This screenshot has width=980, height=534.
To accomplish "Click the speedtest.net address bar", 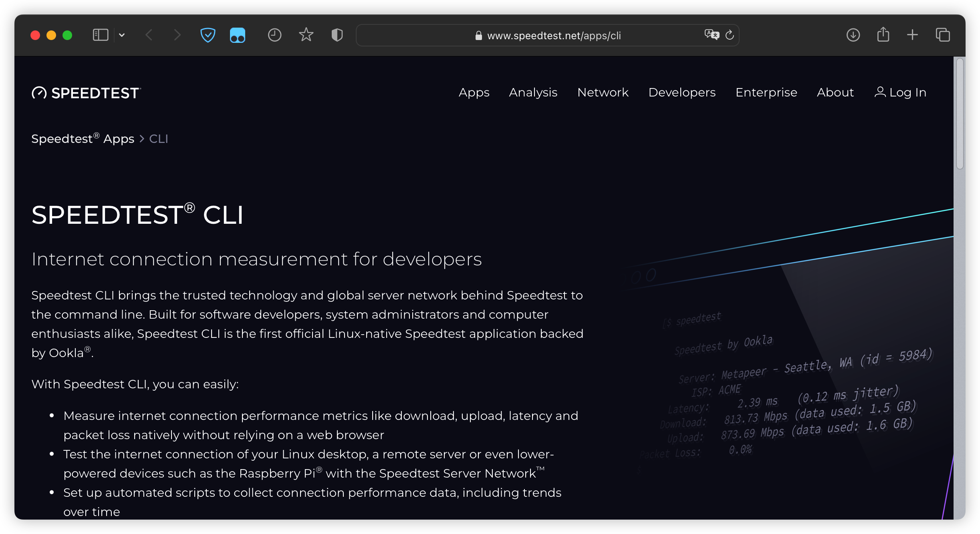I will tap(553, 36).
